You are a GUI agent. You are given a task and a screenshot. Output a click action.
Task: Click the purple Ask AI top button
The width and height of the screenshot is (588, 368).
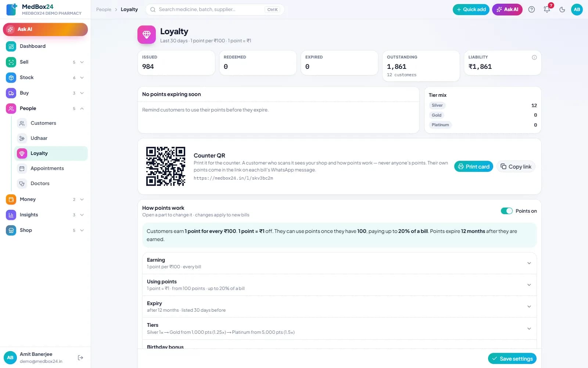pyautogui.click(x=507, y=10)
